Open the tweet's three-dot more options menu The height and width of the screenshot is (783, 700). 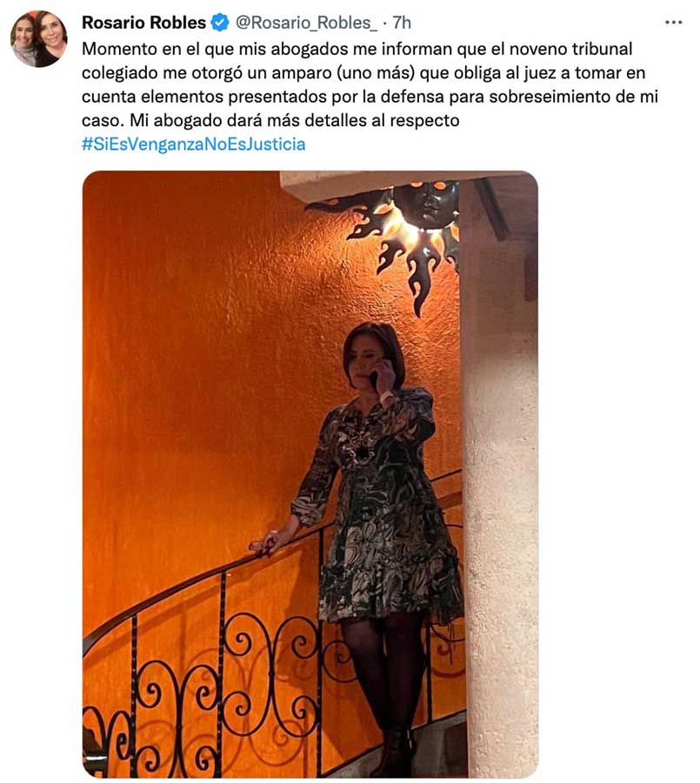point(673,23)
